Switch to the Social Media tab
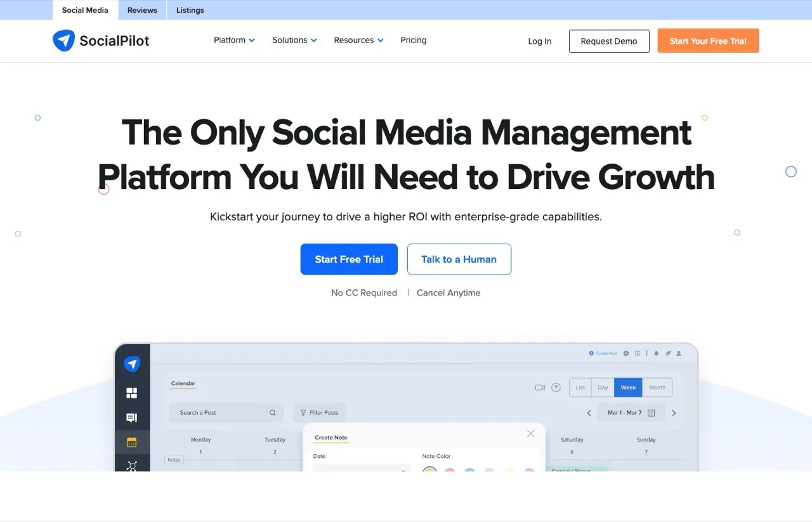 point(85,10)
